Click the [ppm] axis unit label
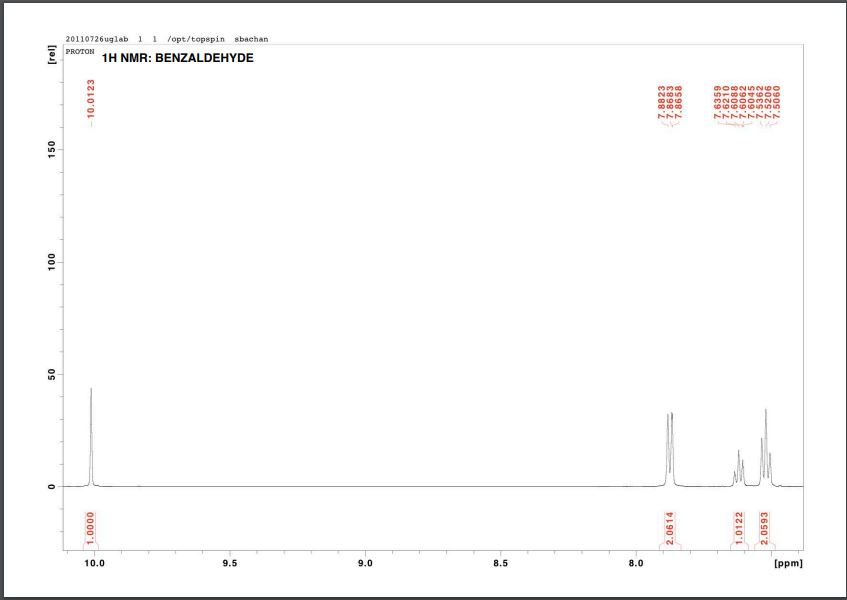 pyautogui.click(x=789, y=564)
